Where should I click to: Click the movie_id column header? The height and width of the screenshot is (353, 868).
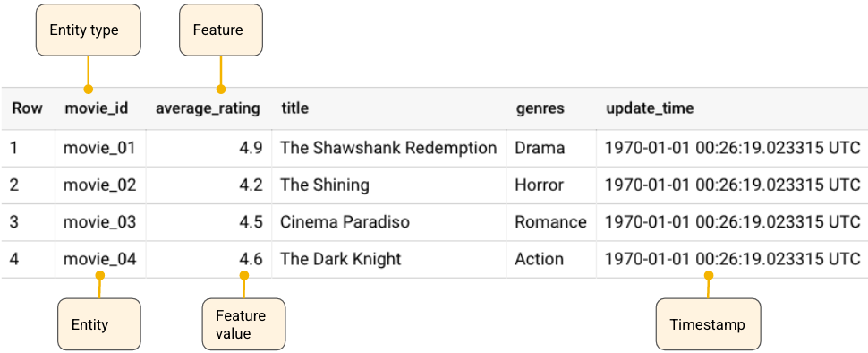(97, 108)
